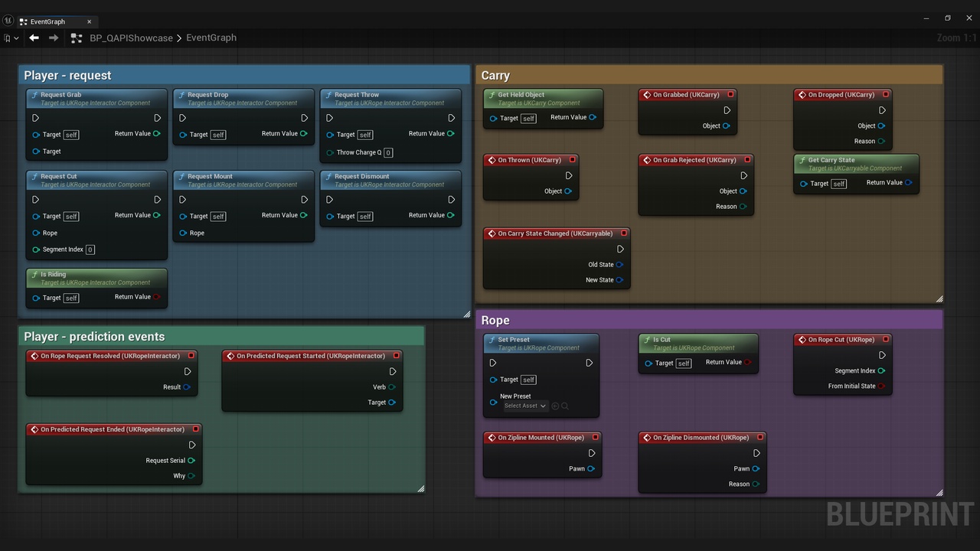
Task: Click the On Rope Cut Segment Index pin
Action: click(x=881, y=370)
